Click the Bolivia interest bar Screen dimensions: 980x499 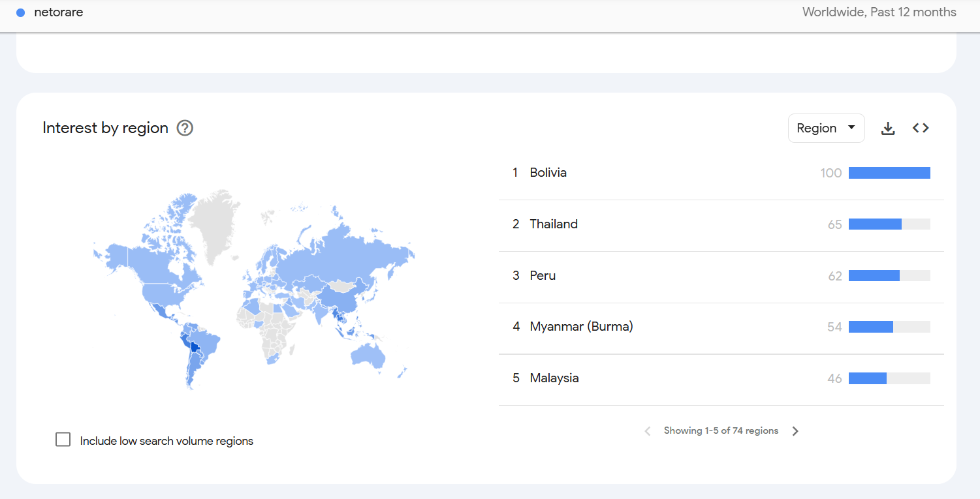pos(889,173)
